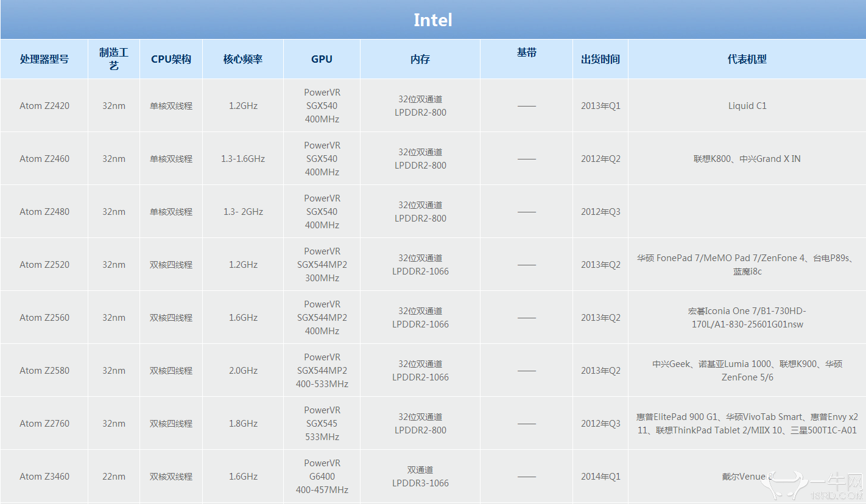Screen dimensions: 866x504
Task: Select the 联想K800、中兴Grand X IN cell
Action: [x=747, y=159]
